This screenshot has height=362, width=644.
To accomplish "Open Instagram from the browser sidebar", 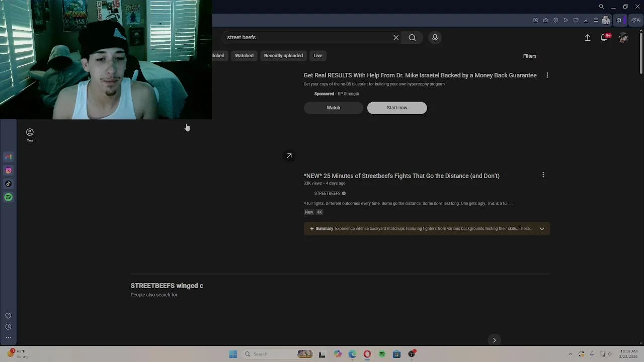I will pos(8,170).
